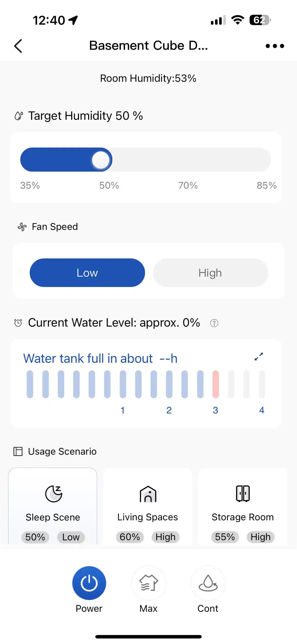Image resolution: width=297 pixels, height=644 pixels.
Task: Toggle the Power button
Action: 89,583
